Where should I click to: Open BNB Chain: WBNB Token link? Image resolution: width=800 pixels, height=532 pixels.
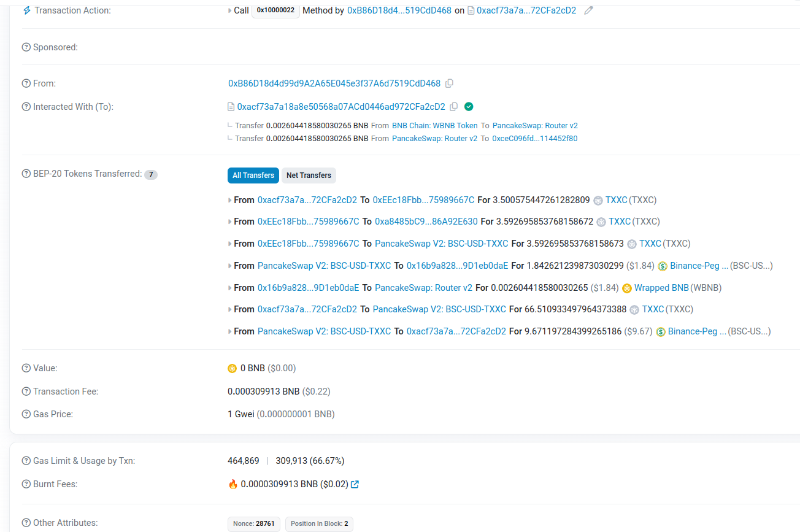pyautogui.click(x=434, y=125)
